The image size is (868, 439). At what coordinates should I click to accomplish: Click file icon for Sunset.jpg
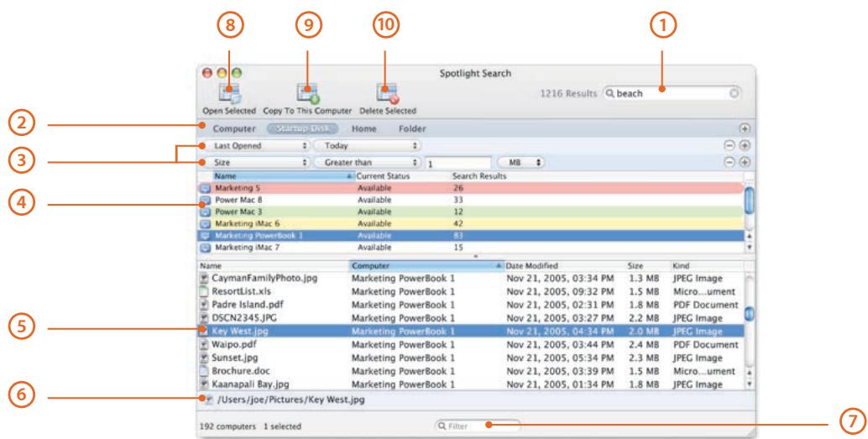click(204, 358)
